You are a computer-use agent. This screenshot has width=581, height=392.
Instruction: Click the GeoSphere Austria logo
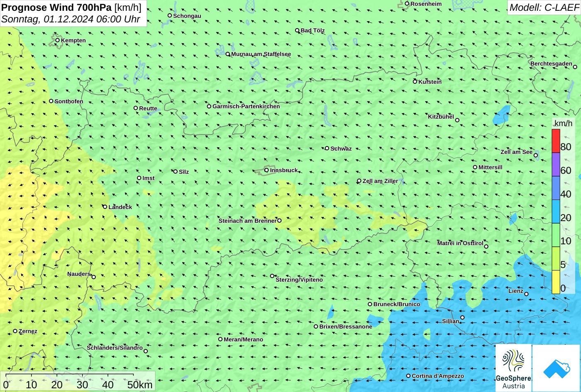[x=513, y=368]
